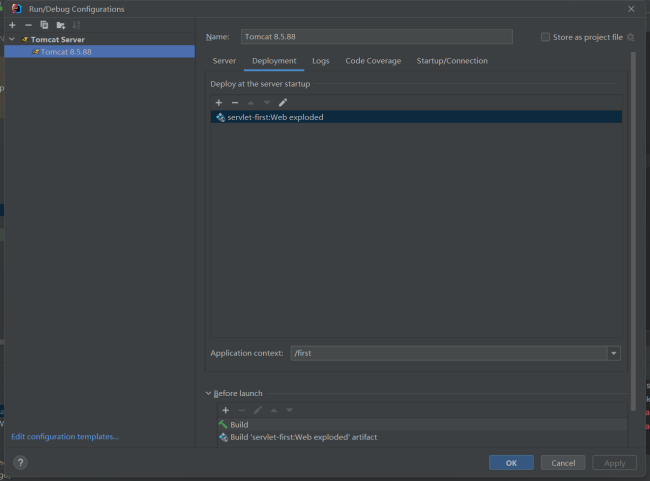Open the Startup/Connection tab
Screen dimensions: 650x481
click(452, 61)
